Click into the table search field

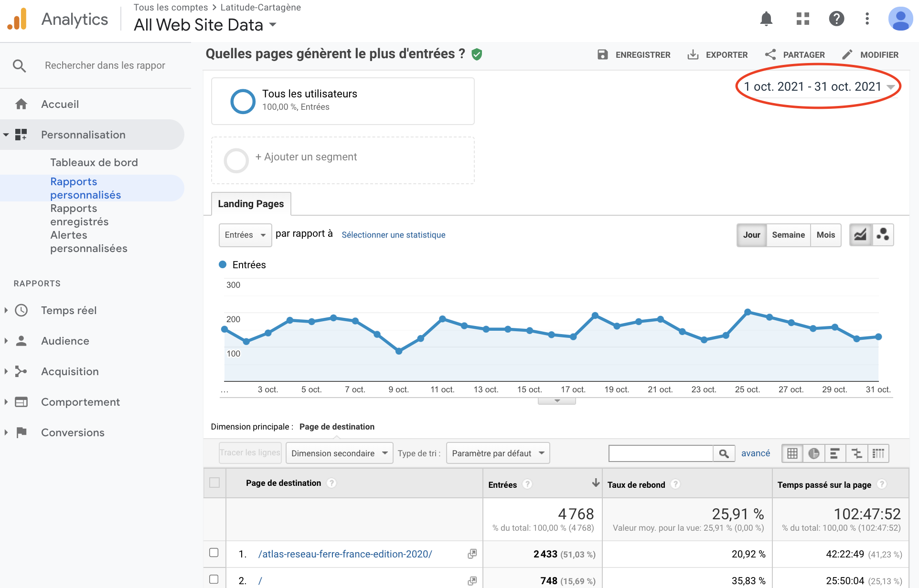tap(661, 453)
